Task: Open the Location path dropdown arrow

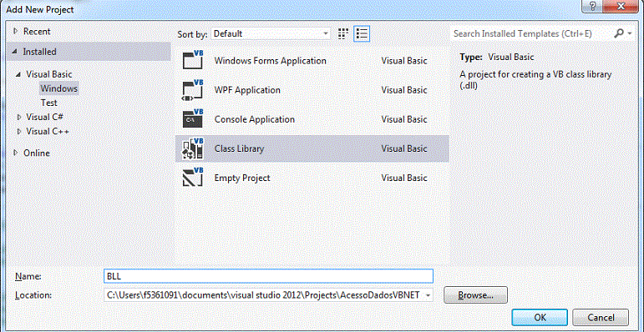Action: (428, 295)
